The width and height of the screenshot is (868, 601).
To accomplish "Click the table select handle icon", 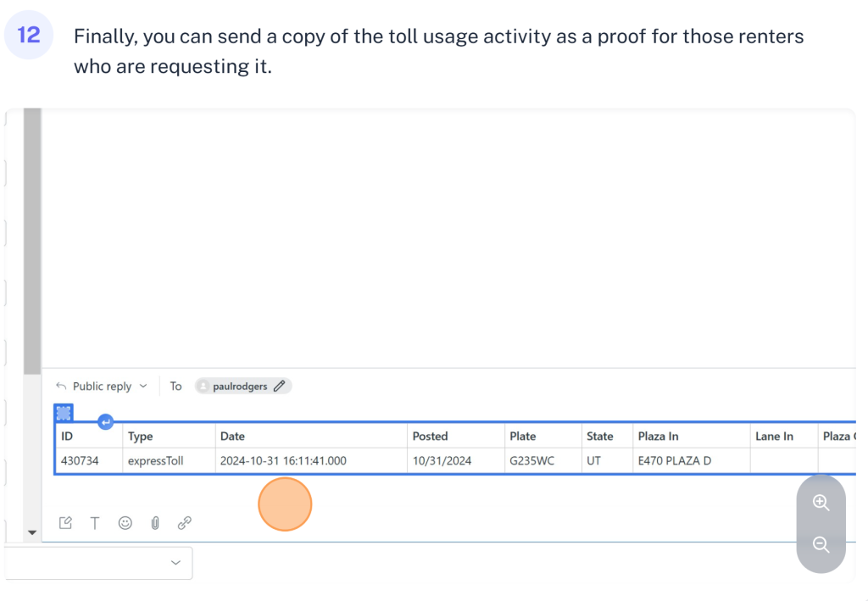I will pos(64,413).
